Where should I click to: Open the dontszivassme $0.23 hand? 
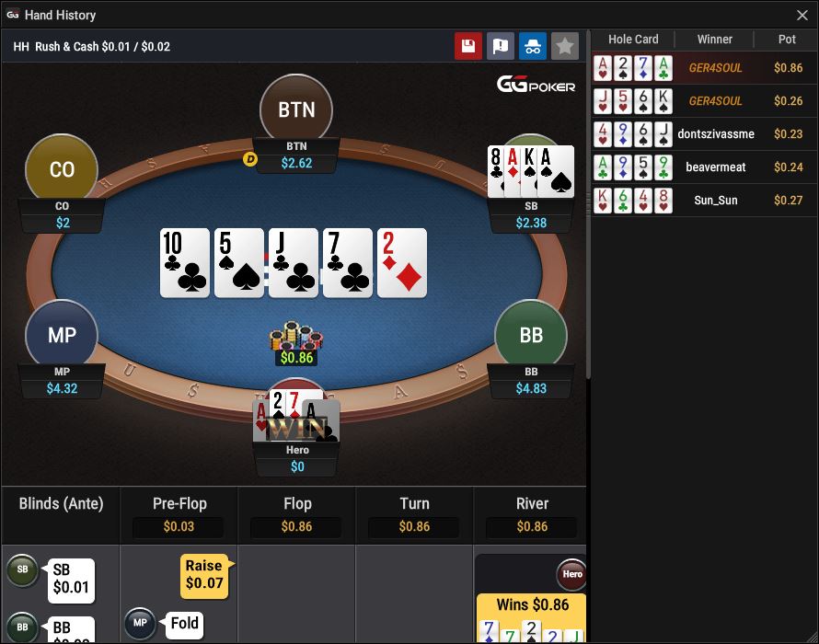(705, 134)
